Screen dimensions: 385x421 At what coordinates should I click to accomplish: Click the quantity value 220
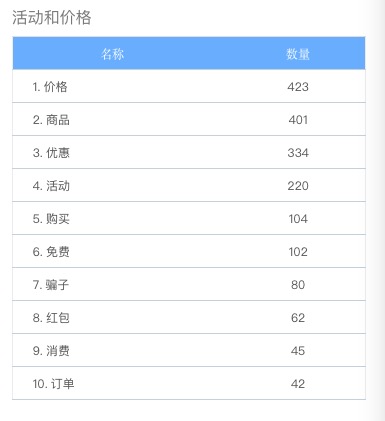[298, 186]
